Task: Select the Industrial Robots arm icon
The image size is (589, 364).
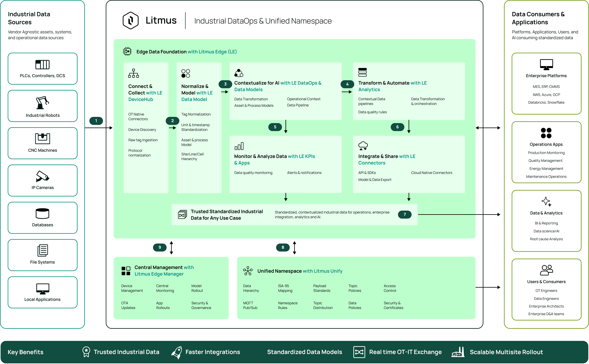Action: [42, 103]
